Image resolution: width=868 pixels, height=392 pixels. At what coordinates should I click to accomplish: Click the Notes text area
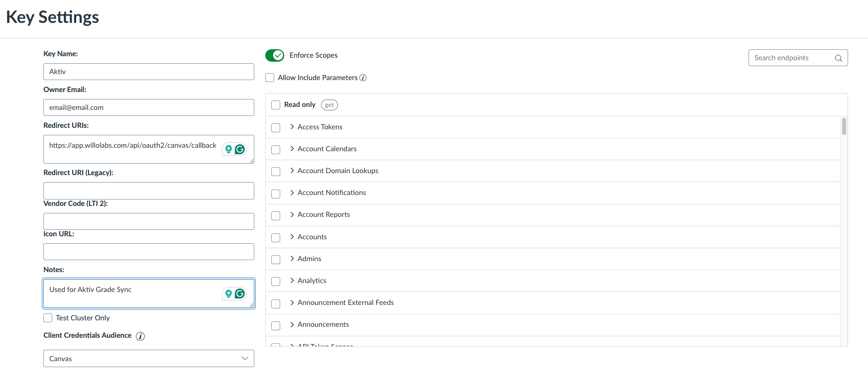pos(149,294)
